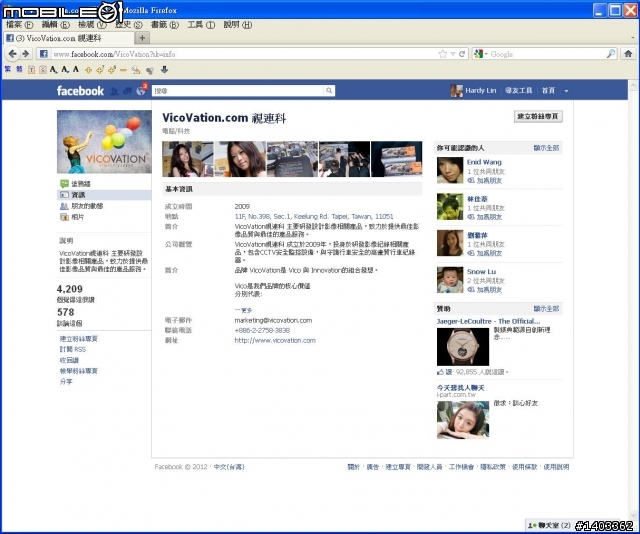Image resolution: width=640 pixels, height=534 pixels.
Task: Open the 書籤 (B) menu
Action: (165, 25)
